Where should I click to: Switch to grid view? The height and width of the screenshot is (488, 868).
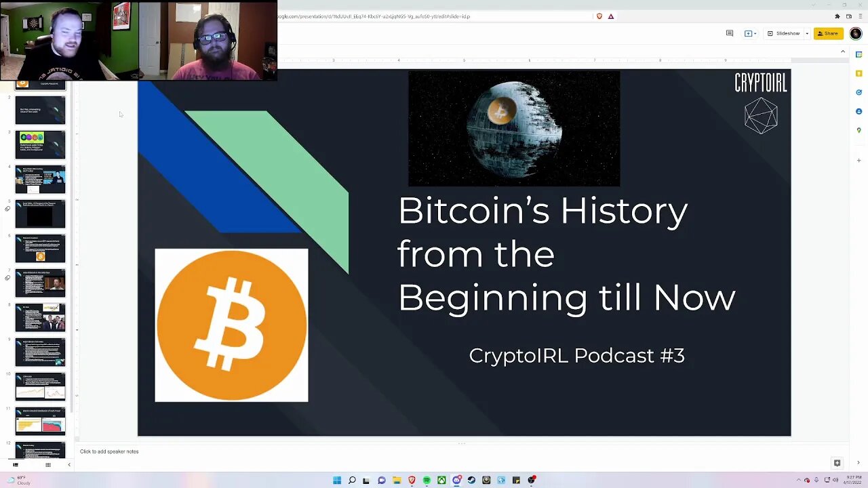point(47,465)
